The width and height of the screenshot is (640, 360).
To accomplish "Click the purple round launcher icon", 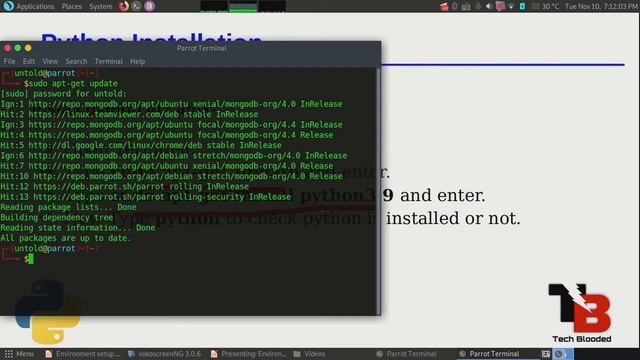I will tap(149, 6).
